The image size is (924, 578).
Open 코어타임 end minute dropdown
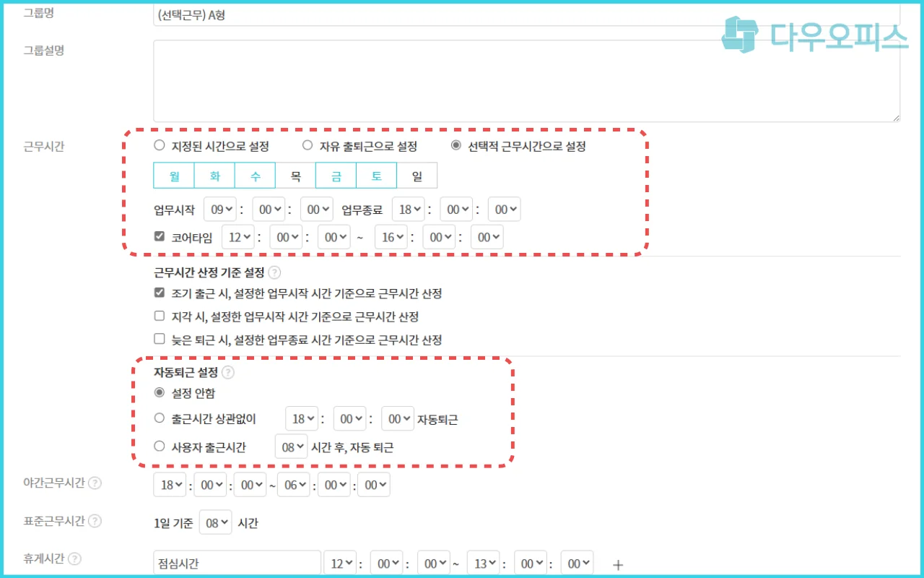[439, 237]
